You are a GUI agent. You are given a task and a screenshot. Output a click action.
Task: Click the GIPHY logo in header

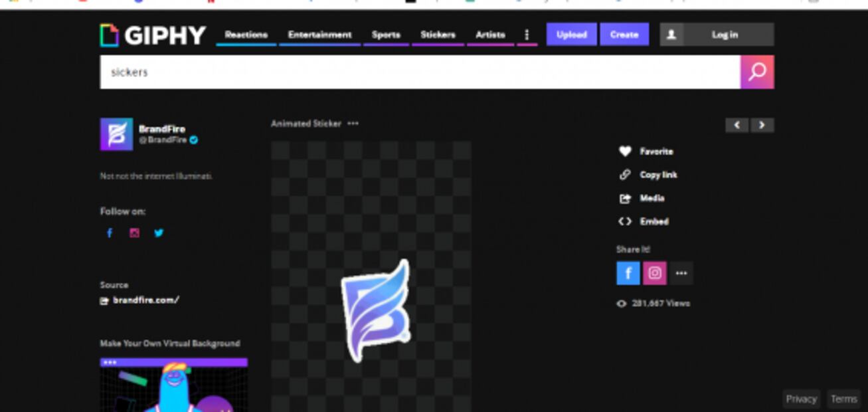tap(153, 35)
